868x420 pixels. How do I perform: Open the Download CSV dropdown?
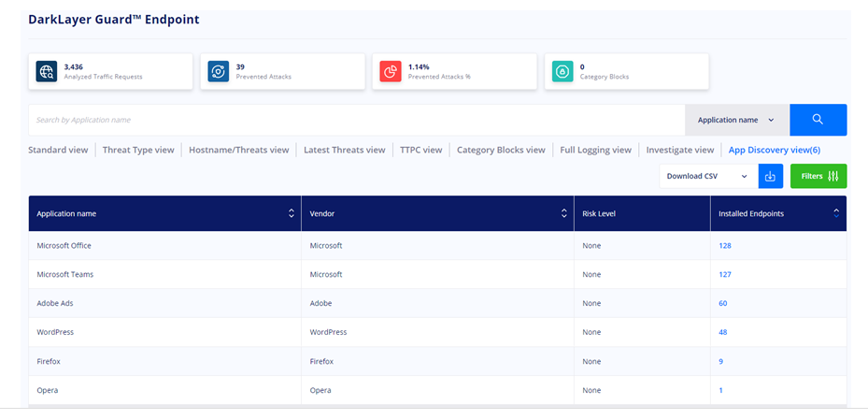tap(708, 176)
